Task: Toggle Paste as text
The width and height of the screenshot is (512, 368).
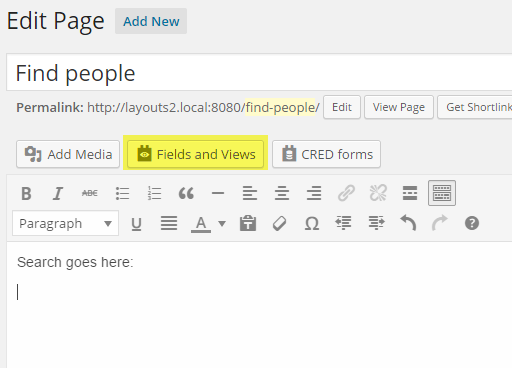Action: 248,223
